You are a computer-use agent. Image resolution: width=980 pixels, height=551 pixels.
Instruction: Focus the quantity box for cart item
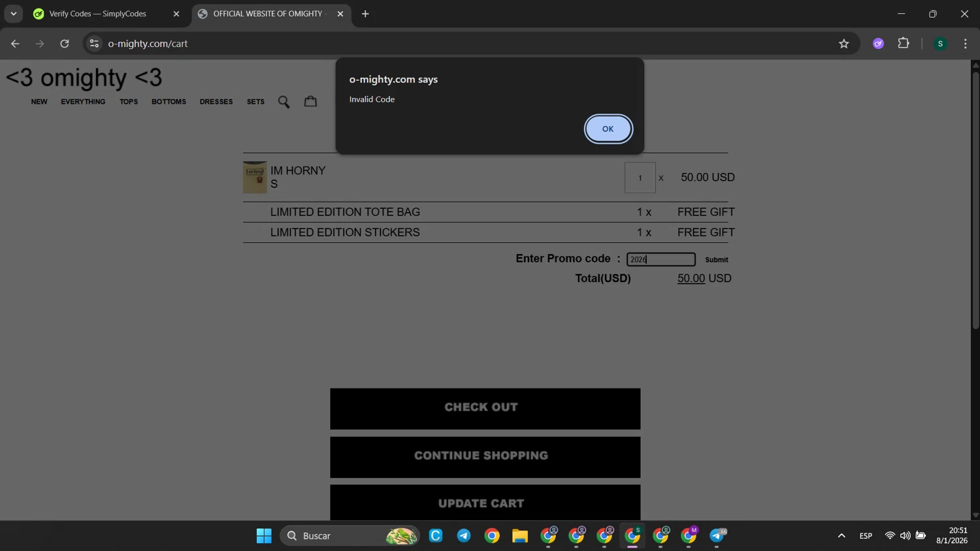pyautogui.click(x=640, y=178)
